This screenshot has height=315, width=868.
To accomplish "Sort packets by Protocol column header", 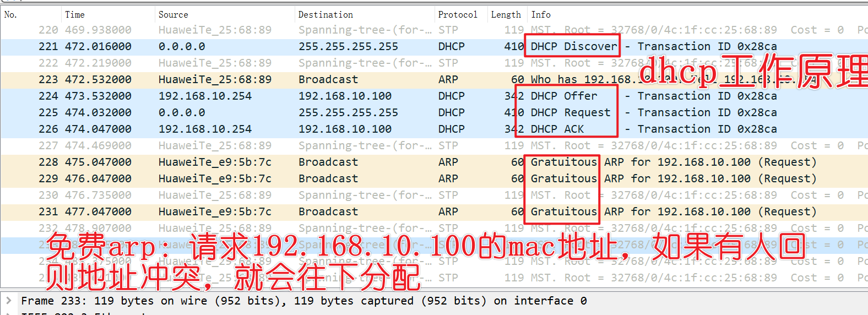I will [x=457, y=15].
